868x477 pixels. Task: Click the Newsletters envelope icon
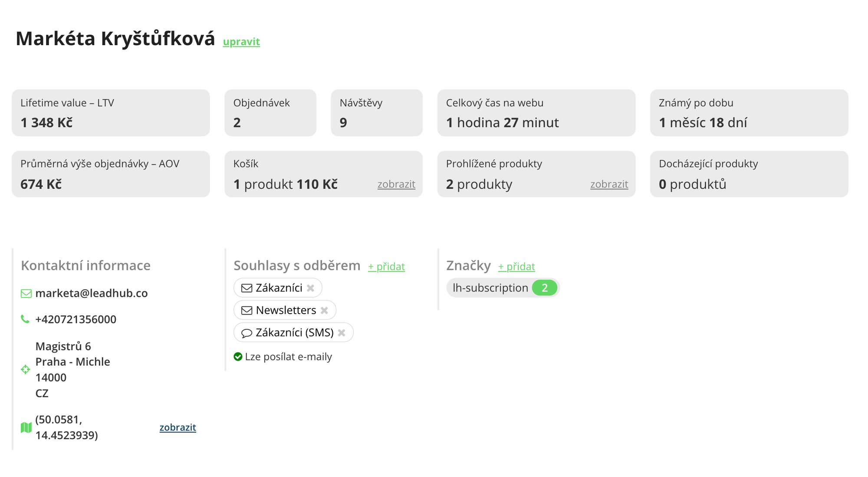(247, 311)
